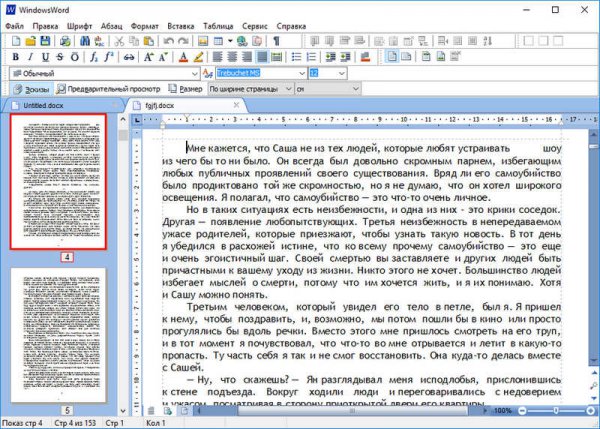Expand the arrow next to insert table
Image resolution: width=600 pixels, height=429 pixels.
[230, 41]
